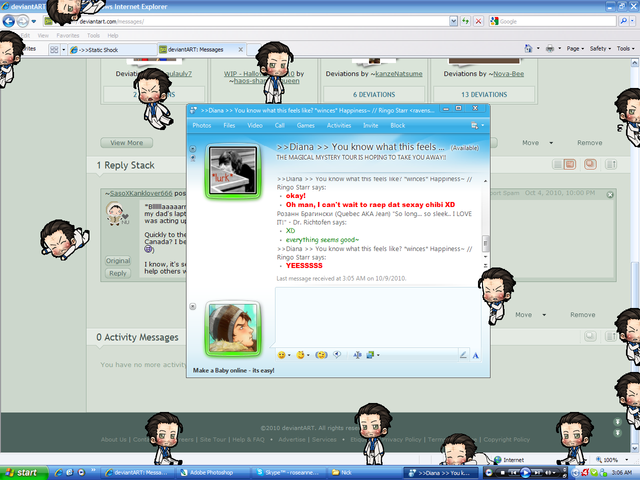Open the Safety menu in IE

600,49
